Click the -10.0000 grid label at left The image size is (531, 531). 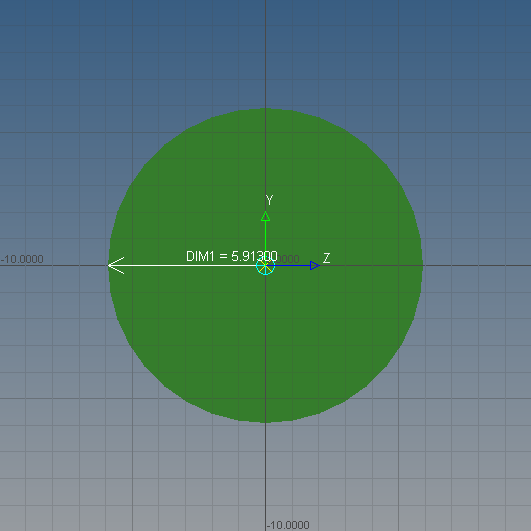(22, 259)
